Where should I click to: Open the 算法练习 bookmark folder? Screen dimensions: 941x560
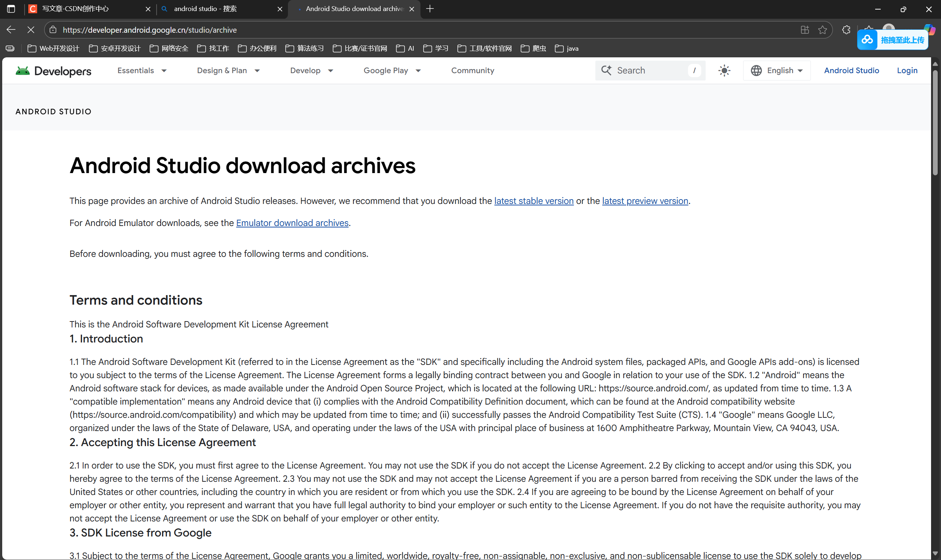[304, 48]
